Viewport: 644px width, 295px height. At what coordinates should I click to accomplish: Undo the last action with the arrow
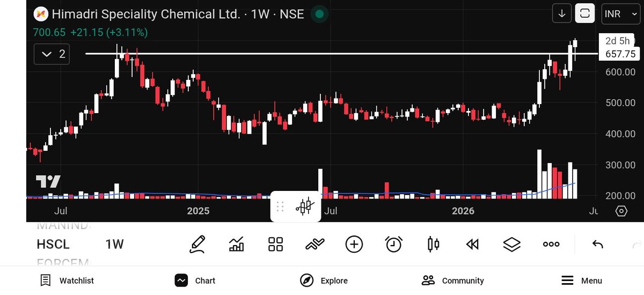(598, 245)
